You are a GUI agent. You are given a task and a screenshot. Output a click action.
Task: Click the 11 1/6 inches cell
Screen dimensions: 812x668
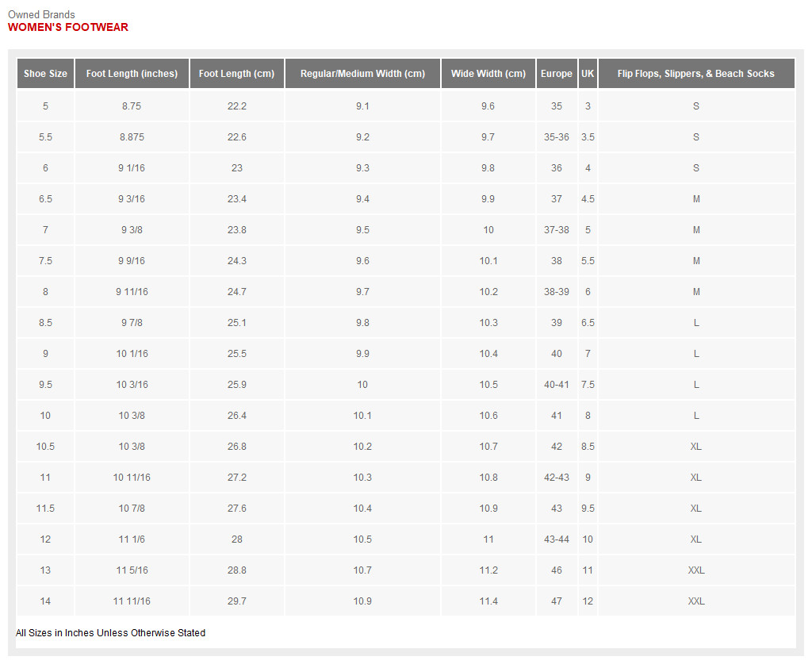coord(132,539)
